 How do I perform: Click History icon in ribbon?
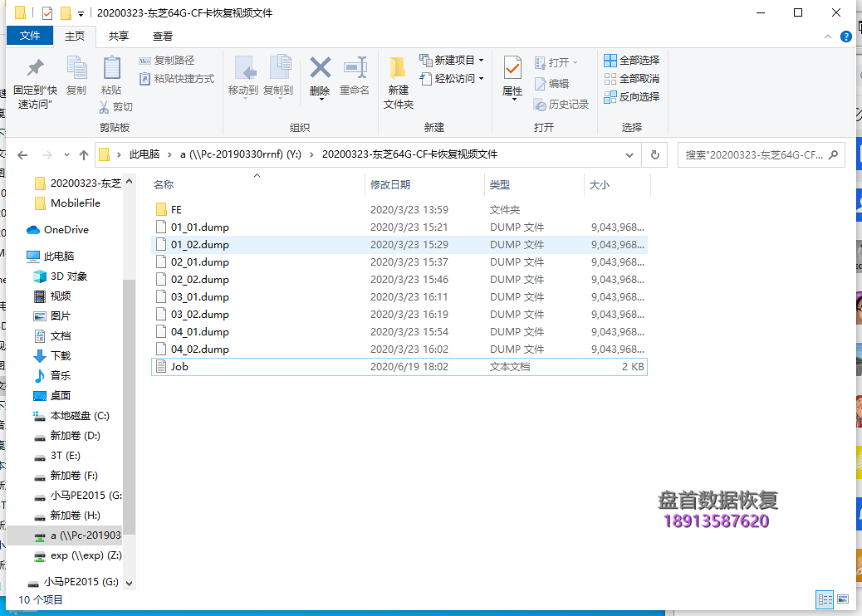tap(541, 104)
